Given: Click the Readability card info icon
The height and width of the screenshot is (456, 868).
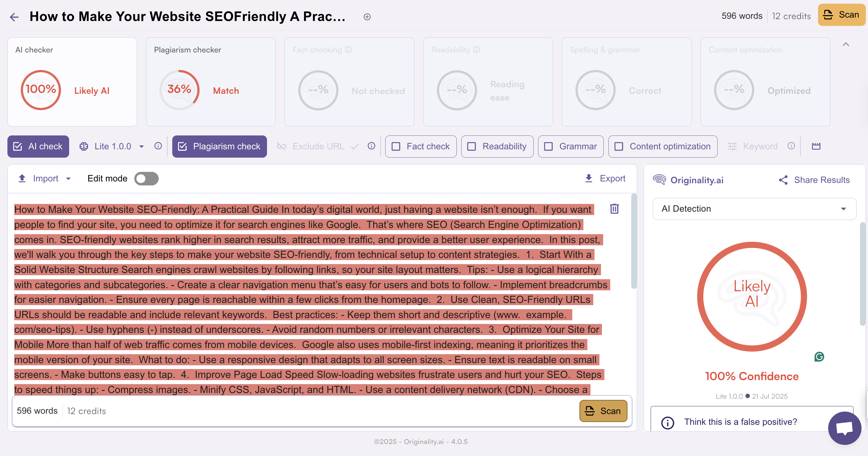Looking at the screenshot, I should [476, 50].
